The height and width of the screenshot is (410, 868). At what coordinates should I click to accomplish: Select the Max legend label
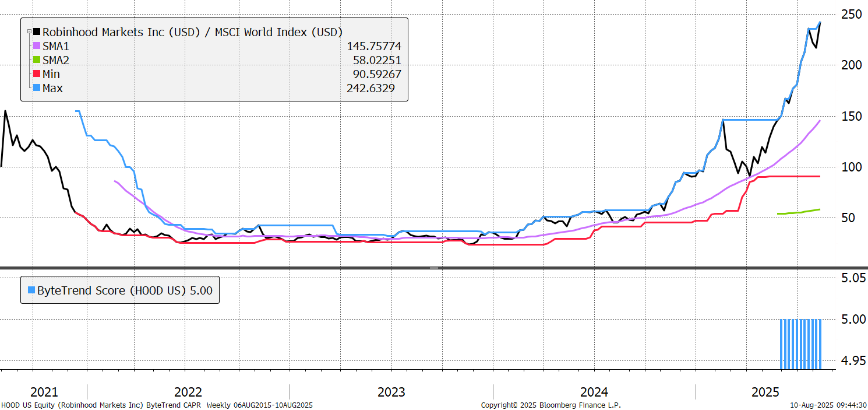click(x=52, y=88)
